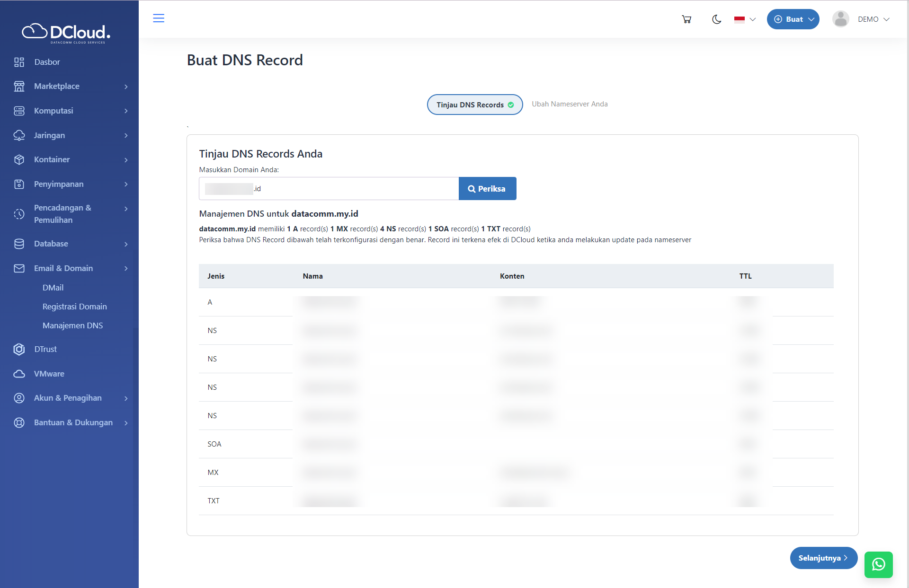Open the shopping cart icon
The height and width of the screenshot is (588, 909).
click(x=686, y=19)
